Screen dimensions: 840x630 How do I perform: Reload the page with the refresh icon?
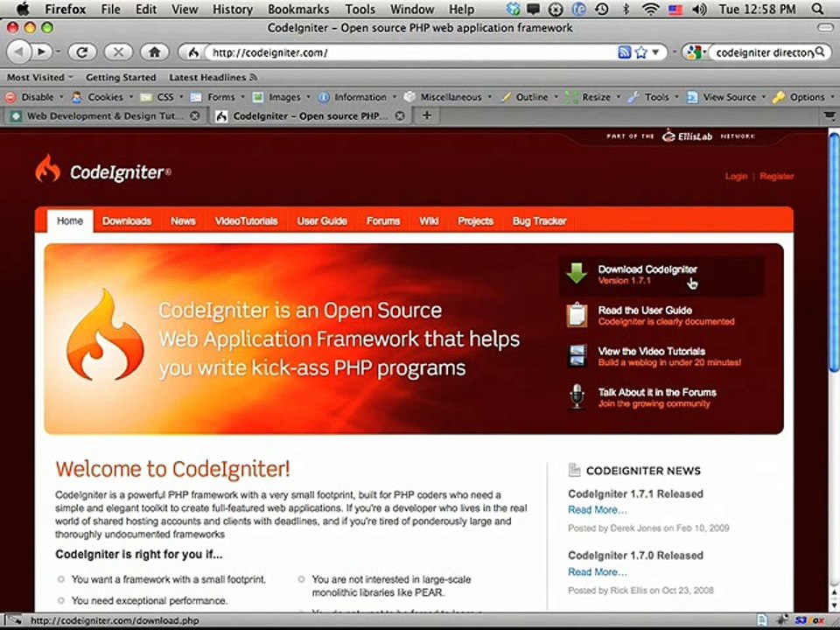pos(81,52)
